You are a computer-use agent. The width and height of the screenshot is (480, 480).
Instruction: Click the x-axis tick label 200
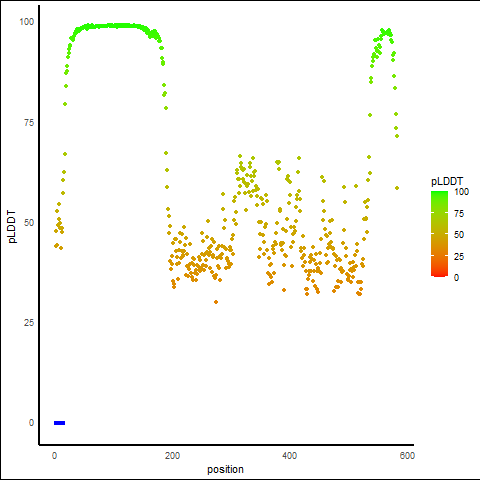(172, 456)
